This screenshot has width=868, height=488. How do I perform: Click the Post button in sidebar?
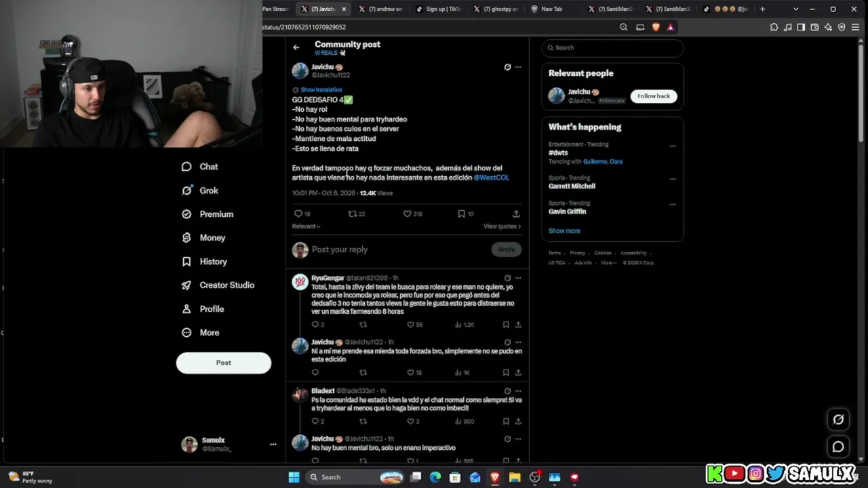224,363
